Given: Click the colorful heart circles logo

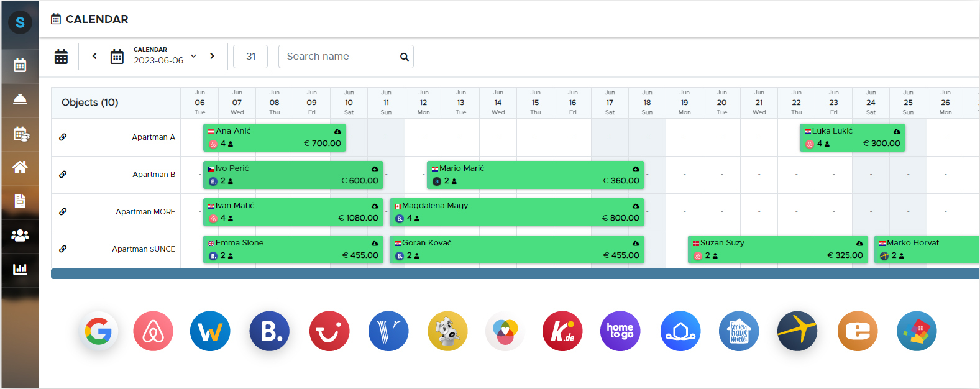Looking at the screenshot, I should point(505,331).
